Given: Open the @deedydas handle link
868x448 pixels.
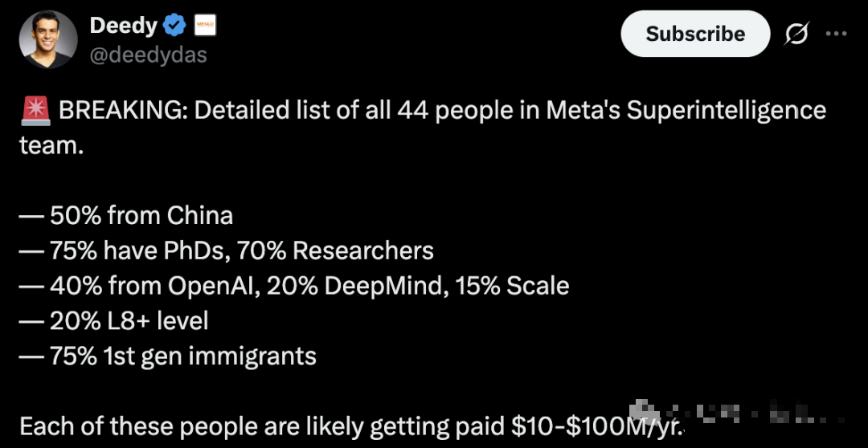Looking at the screenshot, I should pyautogui.click(x=149, y=55).
